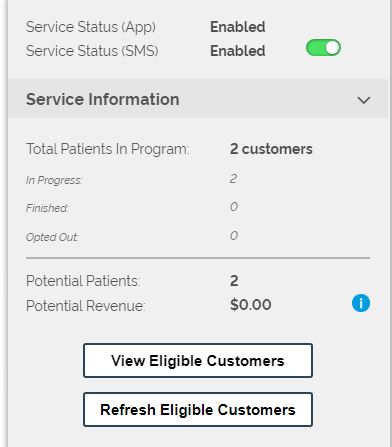Click the Service Information header text
The height and width of the screenshot is (447, 392).
tap(103, 99)
